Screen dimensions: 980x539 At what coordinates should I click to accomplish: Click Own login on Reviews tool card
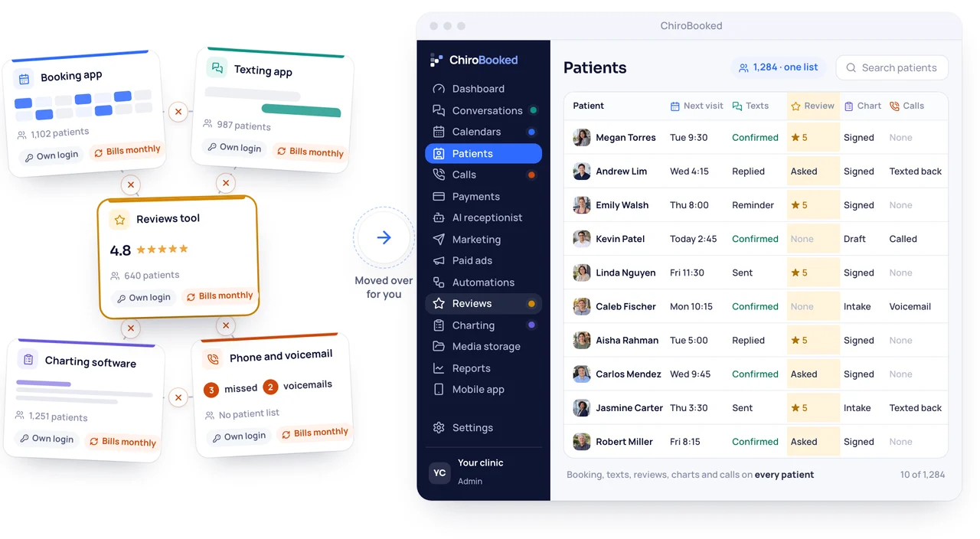144,298
